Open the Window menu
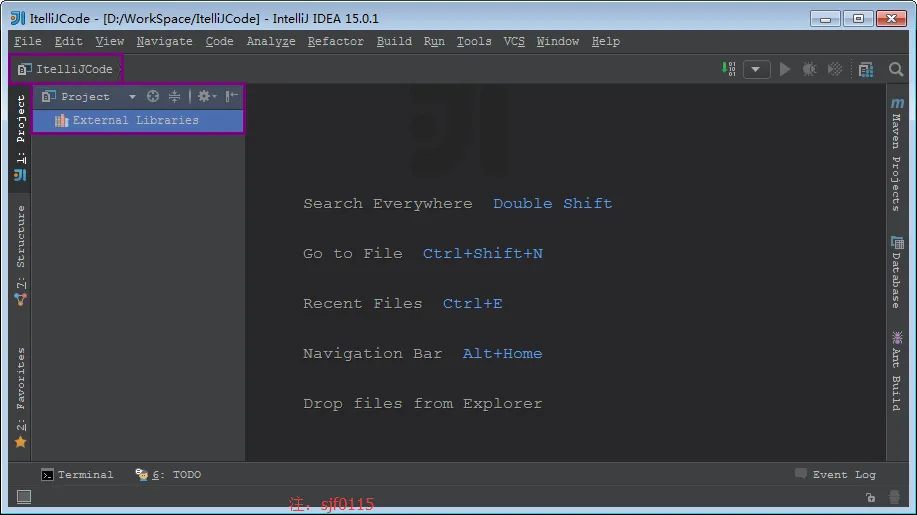The height and width of the screenshot is (515, 917). pos(558,42)
